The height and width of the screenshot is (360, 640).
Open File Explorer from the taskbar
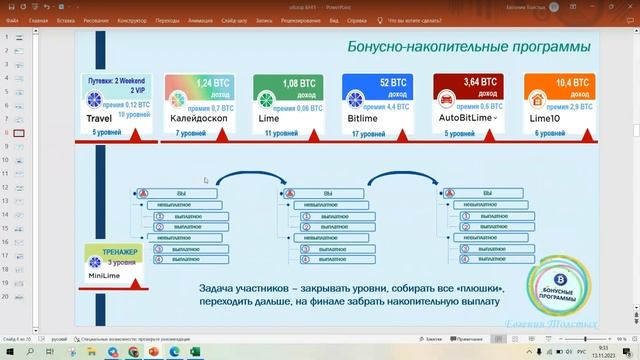pos(92,352)
